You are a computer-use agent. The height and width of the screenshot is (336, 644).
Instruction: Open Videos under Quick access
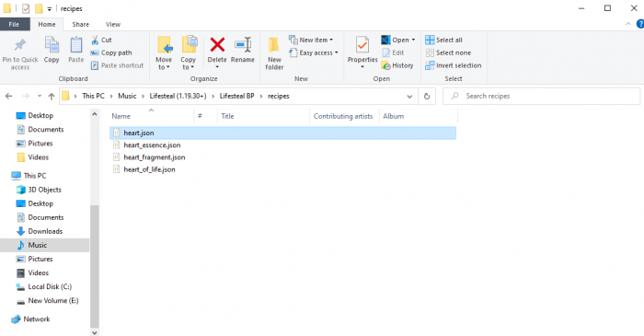(32, 157)
